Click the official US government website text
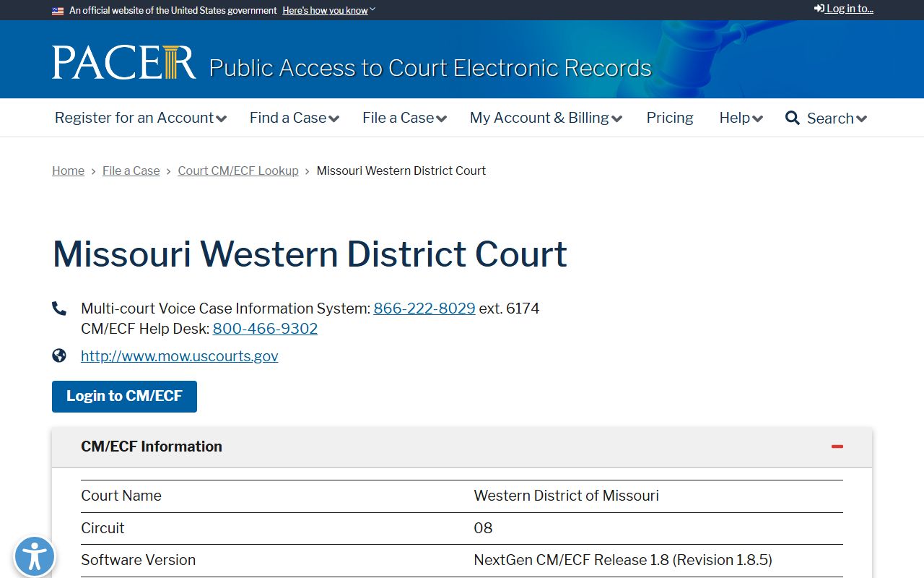The height and width of the screenshot is (578, 924). pos(173,11)
